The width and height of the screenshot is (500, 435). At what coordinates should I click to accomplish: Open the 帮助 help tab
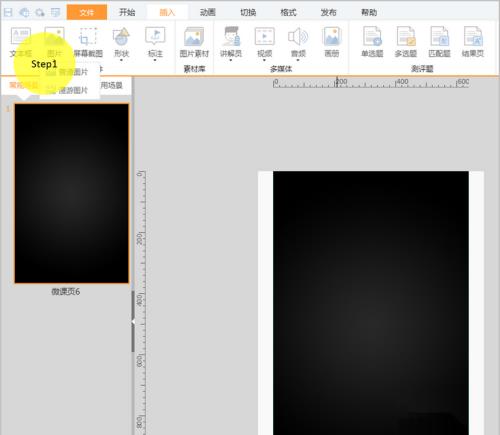[x=369, y=12]
